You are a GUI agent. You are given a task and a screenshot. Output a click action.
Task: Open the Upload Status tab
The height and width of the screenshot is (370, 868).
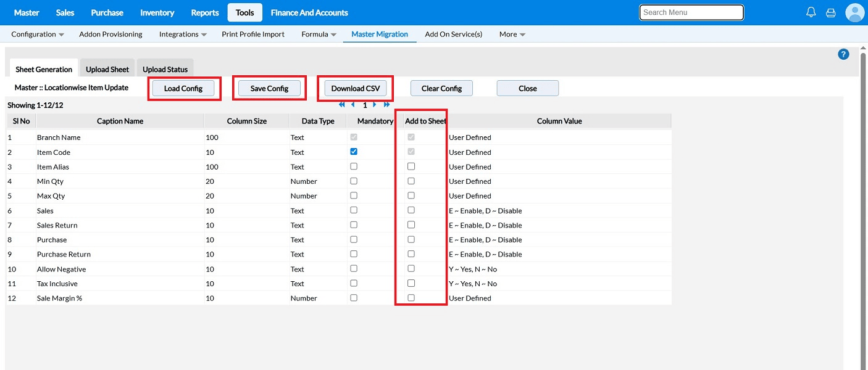point(165,70)
